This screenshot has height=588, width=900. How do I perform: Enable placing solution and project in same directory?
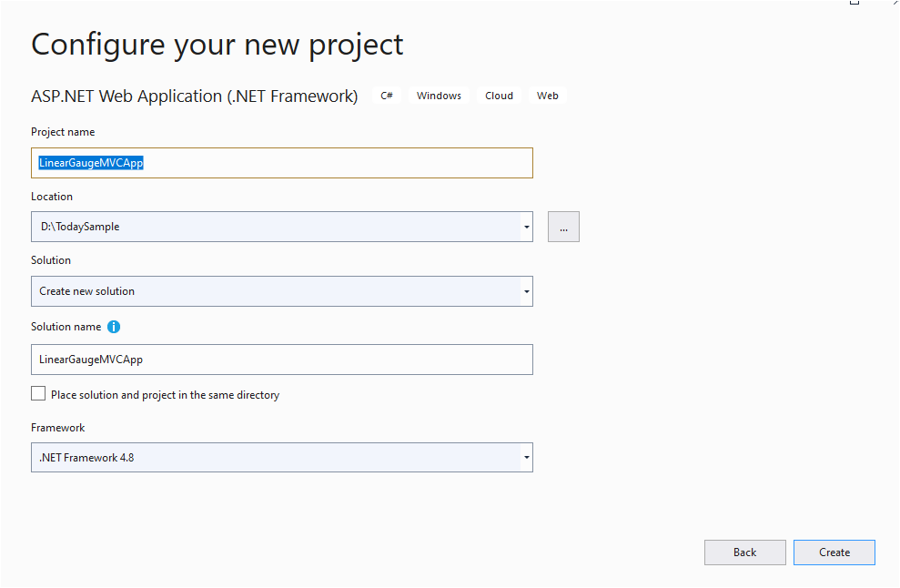pyautogui.click(x=38, y=393)
